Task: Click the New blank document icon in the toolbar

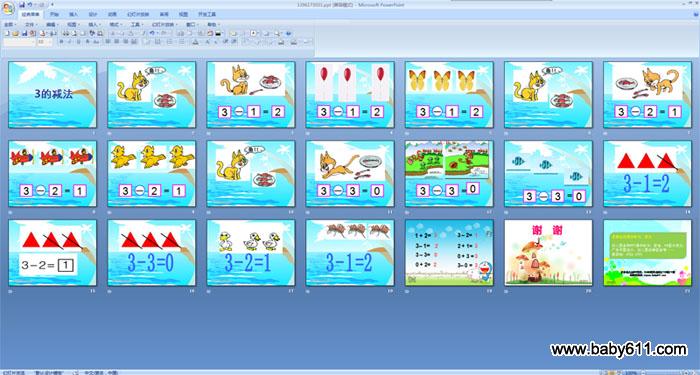Action: [7, 33]
